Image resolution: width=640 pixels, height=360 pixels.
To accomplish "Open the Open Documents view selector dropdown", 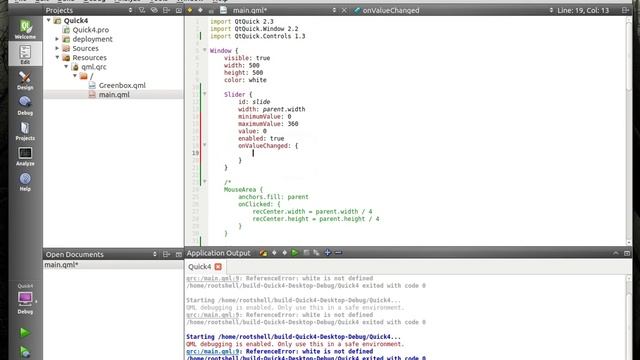I will (155, 254).
